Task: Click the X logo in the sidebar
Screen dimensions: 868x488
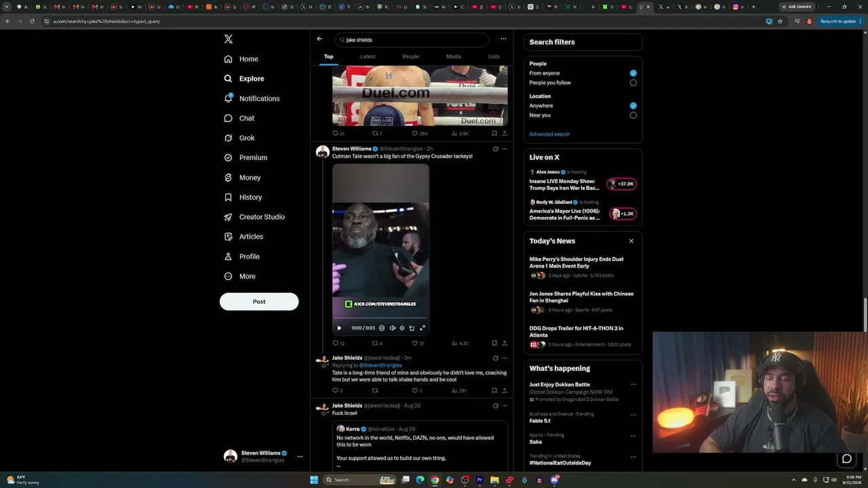Action: [229, 39]
